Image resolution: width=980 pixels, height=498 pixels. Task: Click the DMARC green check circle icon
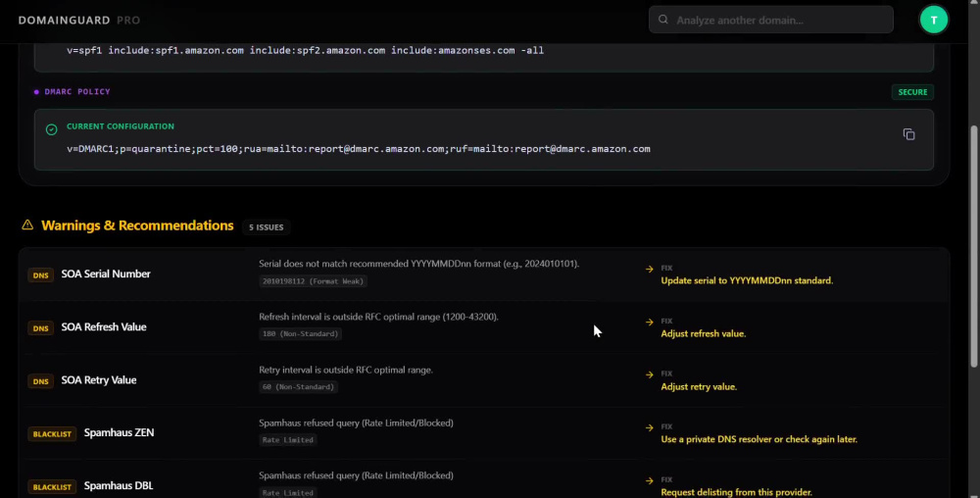(x=51, y=129)
